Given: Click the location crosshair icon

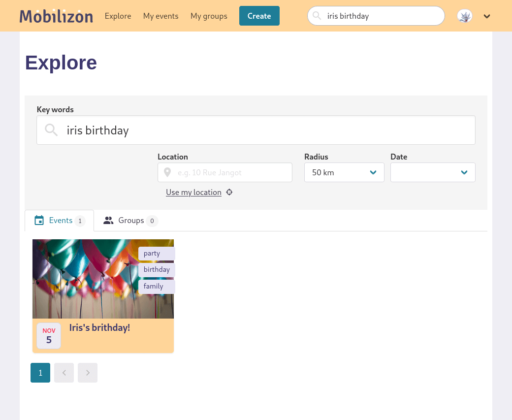Looking at the screenshot, I should tap(229, 192).
